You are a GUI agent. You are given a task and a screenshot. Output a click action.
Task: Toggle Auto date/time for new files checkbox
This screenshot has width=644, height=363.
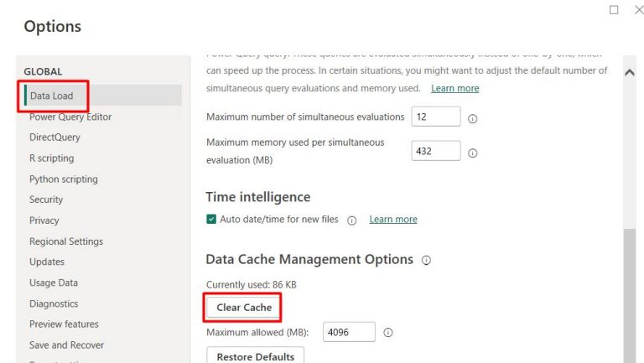click(211, 220)
